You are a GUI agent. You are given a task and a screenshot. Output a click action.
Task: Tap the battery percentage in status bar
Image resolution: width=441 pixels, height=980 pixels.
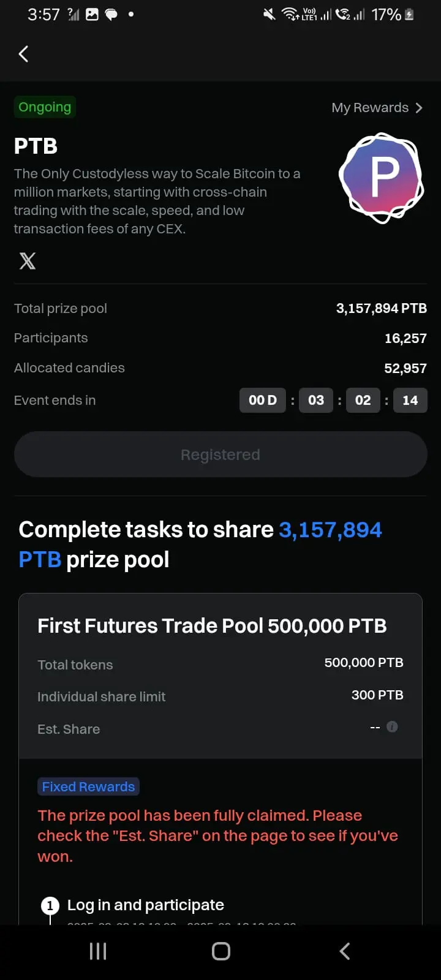386,14
